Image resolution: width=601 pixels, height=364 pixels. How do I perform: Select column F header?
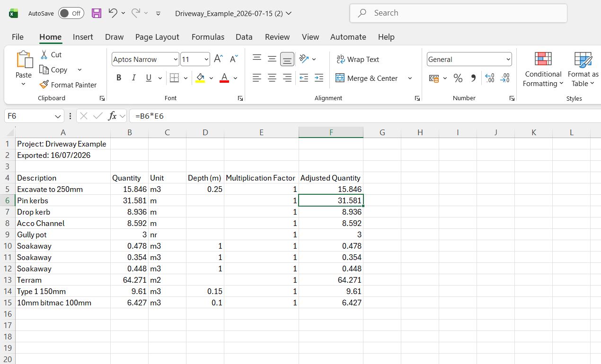[x=331, y=133]
